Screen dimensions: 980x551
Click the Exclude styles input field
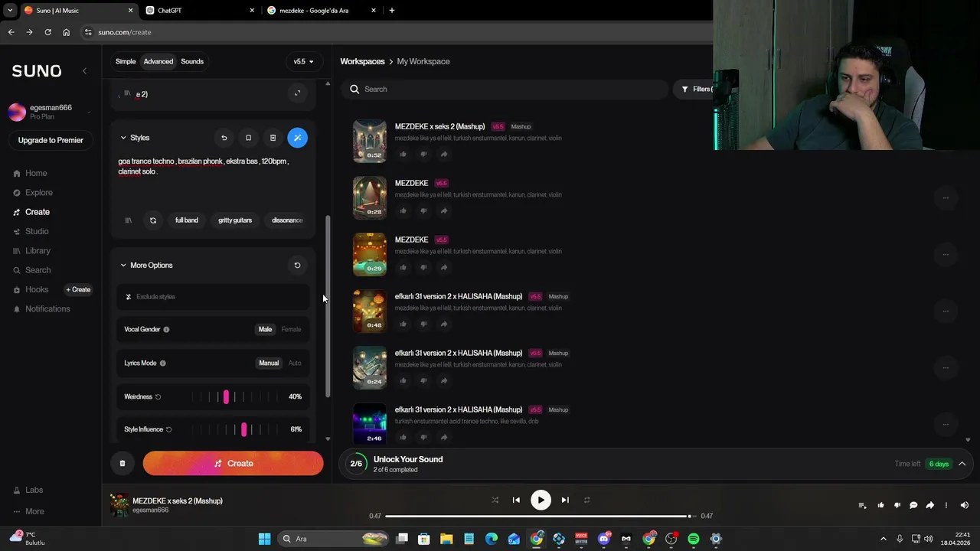click(x=214, y=297)
